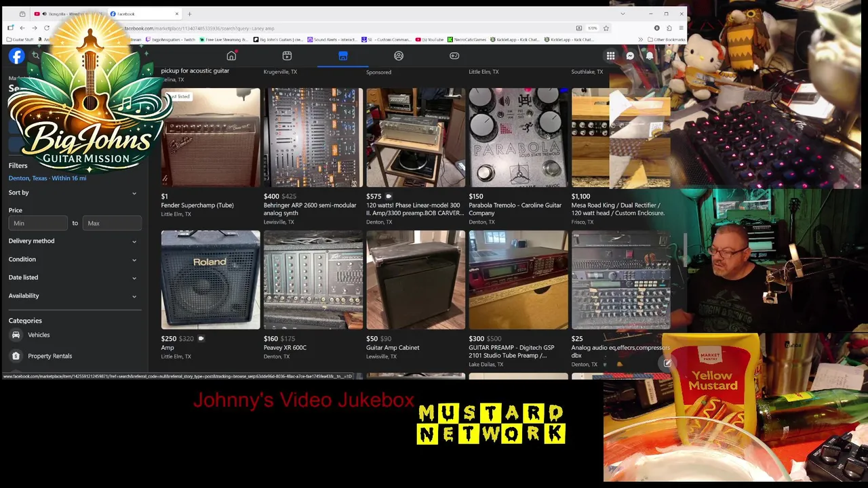This screenshot has width=868, height=488.
Task: Click the video icon beside the $575 price
Action: (x=389, y=197)
